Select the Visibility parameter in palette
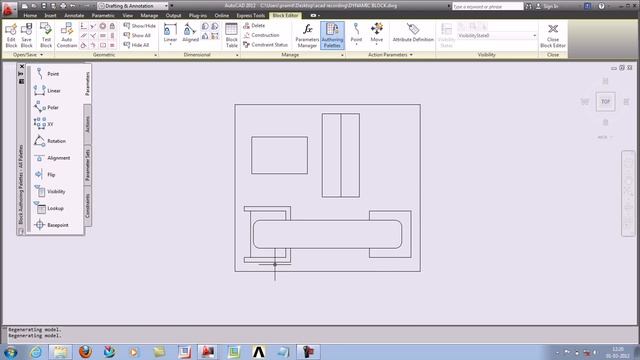 (x=50, y=191)
